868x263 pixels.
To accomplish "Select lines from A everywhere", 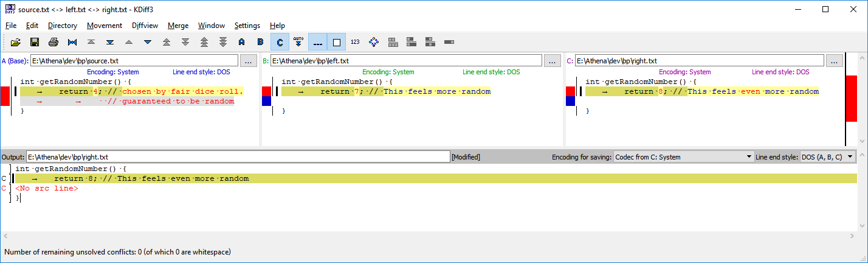I will [241, 42].
